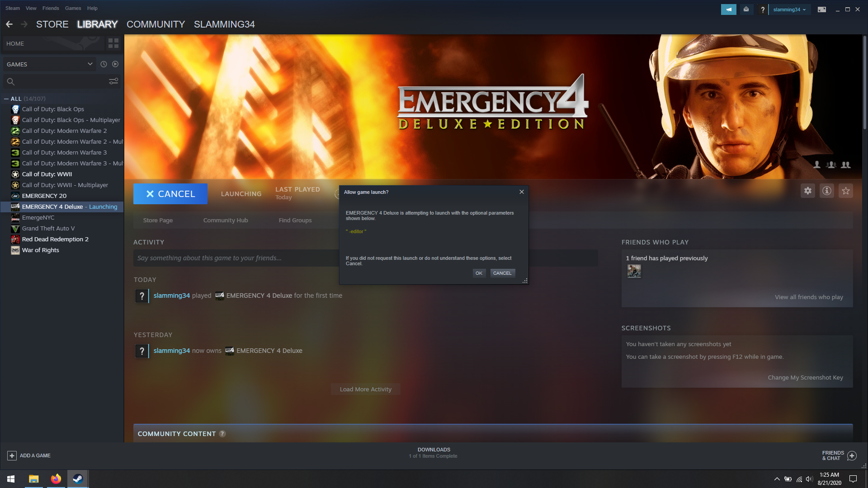868x488 pixels.
Task: Filter library by recent activity clock icon
Action: (x=104, y=64)
